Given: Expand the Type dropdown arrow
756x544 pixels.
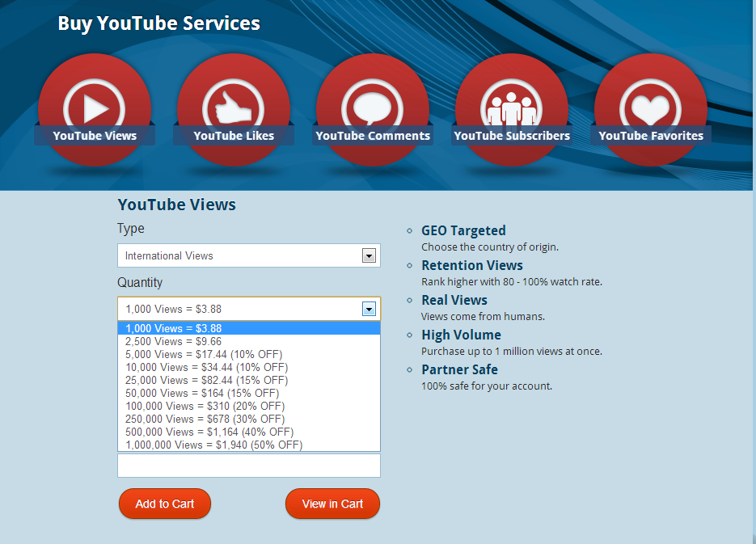Looking at the screenshot, I should pyautogui.click(x=369, y=256).
